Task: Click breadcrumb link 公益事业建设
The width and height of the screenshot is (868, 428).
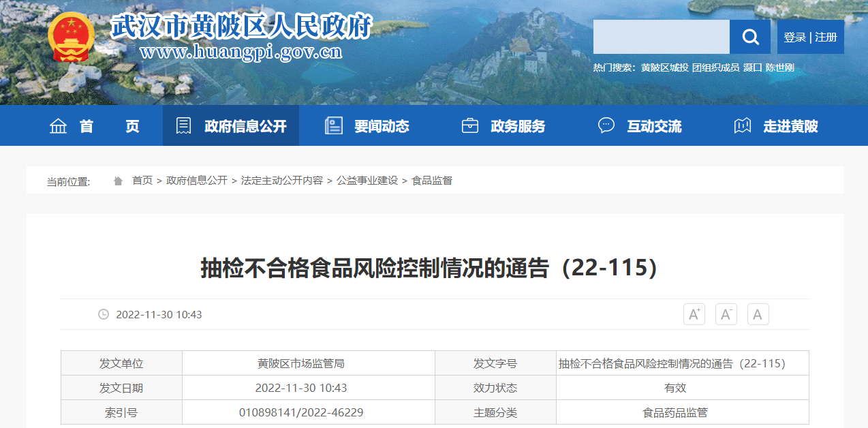Action: (367, 181)
